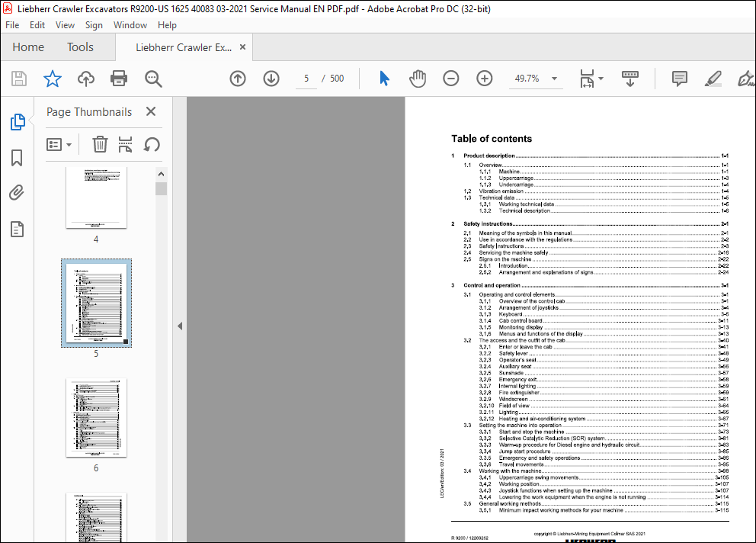Image resolution: width=756 pixels, height=543 pixels.
Task: Add document to starred favorites
Action: (52, 79)
